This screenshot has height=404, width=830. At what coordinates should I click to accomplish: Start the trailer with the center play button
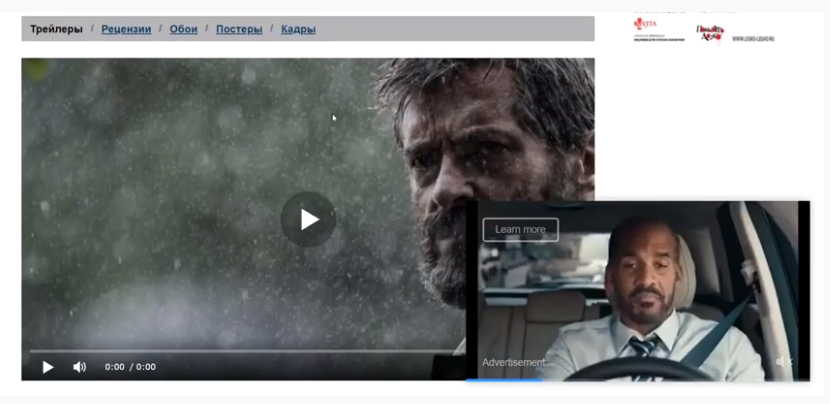point(308,219)
